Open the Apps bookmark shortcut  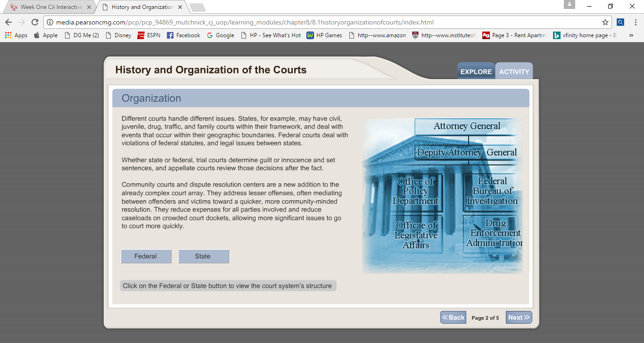tap(16, 35)
